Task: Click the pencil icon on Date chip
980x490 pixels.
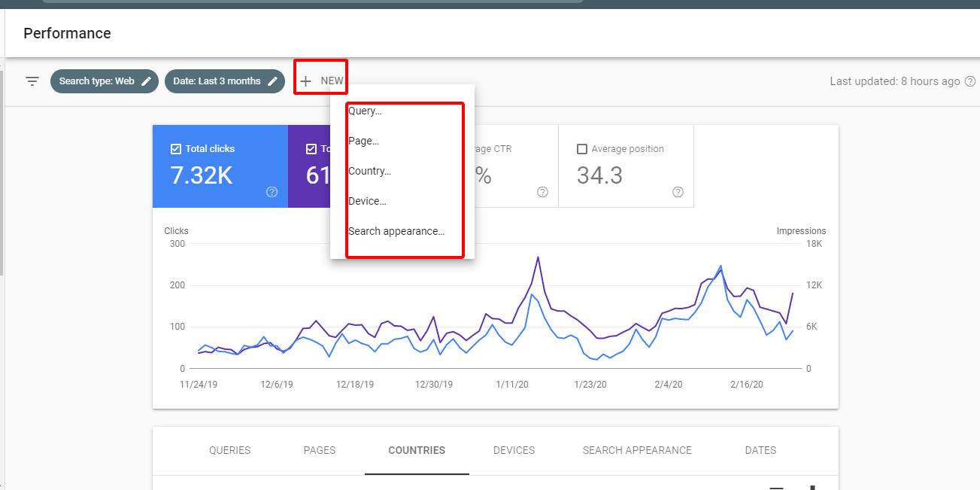Action: click(x=273, y=81)
